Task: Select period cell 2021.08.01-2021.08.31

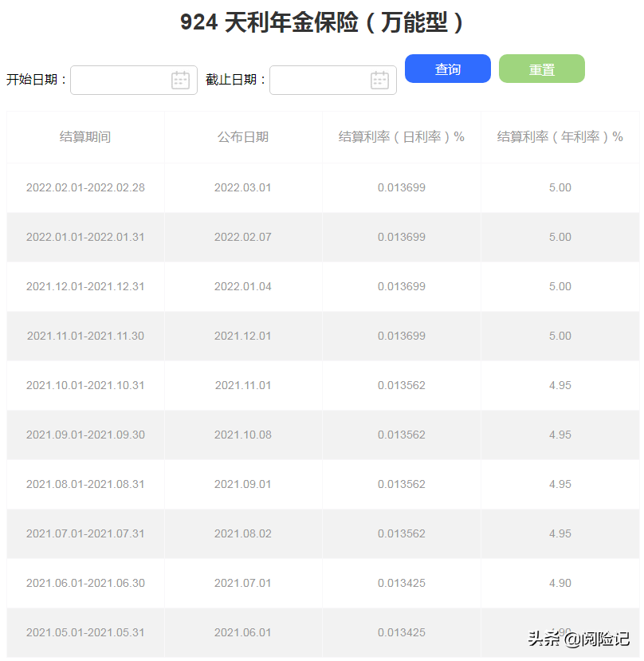Action: (x=85, y=484)
